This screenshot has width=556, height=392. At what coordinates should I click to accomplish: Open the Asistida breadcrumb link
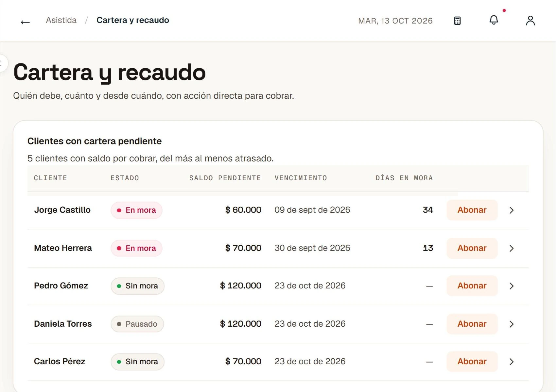pos(61,20)
